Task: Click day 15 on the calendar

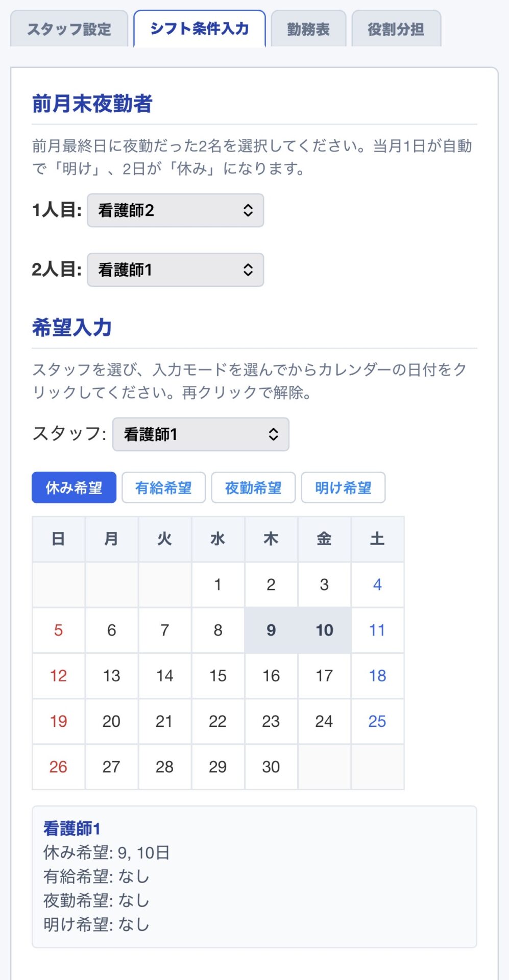Action: 218,676
